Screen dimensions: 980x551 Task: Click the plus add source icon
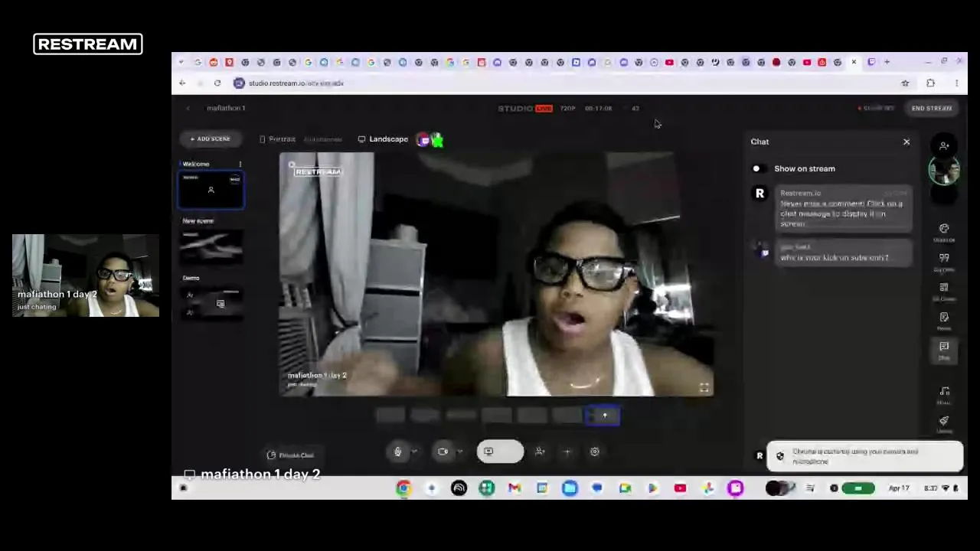567,452
